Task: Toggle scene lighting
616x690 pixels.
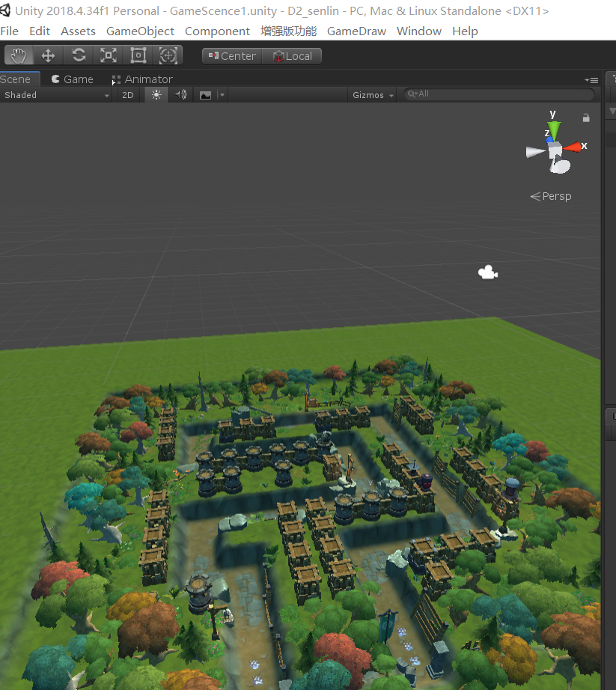Action: pos(156,94)
